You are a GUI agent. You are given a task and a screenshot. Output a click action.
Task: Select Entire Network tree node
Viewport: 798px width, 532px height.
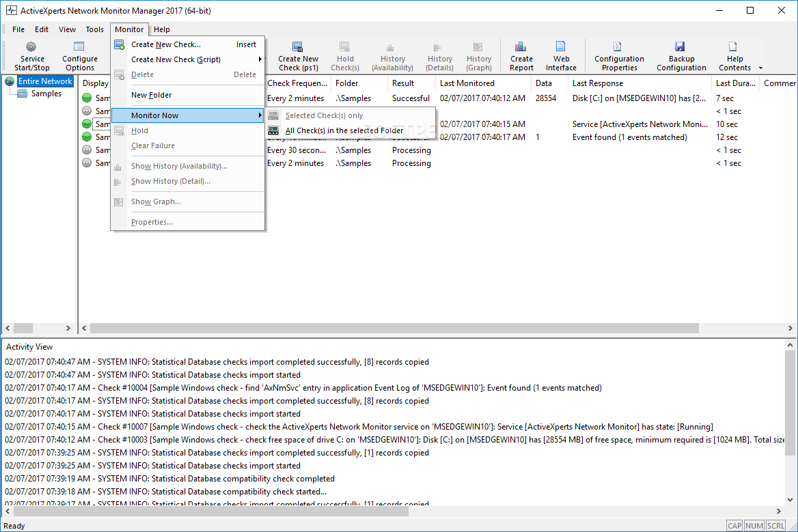tap(45, 81)
